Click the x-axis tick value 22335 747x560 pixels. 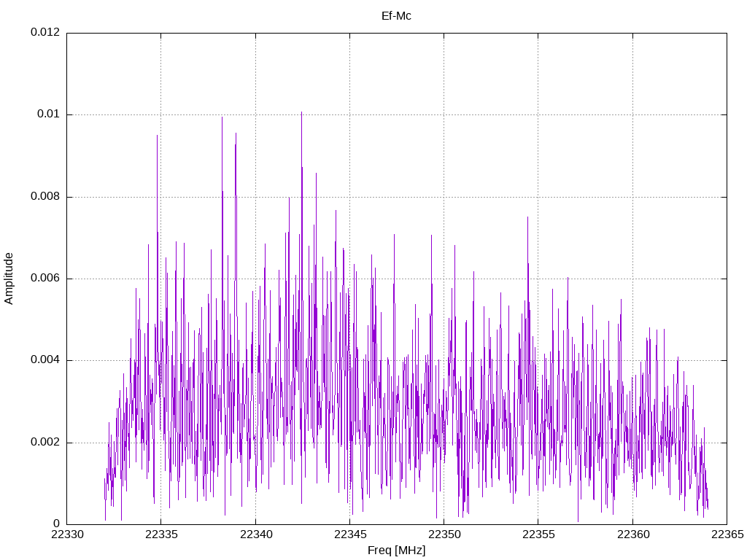(x=161, y=534)
